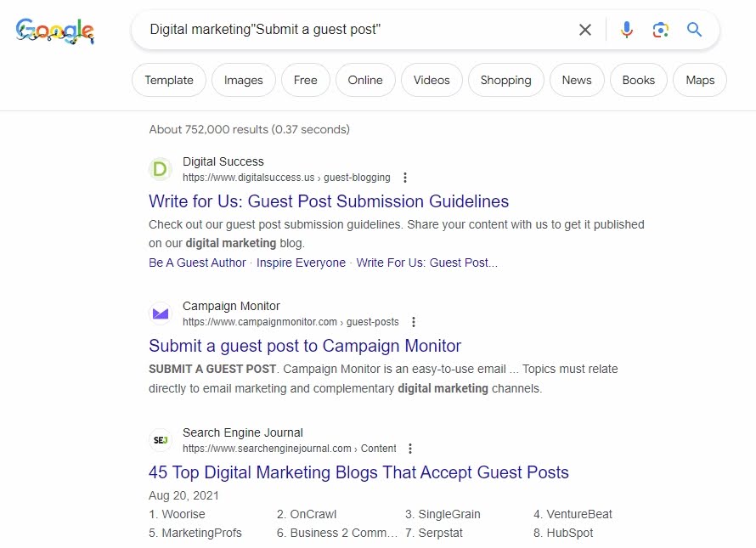Click the Aug 20, 2021 date
The image size is (756, 548).
183,495
